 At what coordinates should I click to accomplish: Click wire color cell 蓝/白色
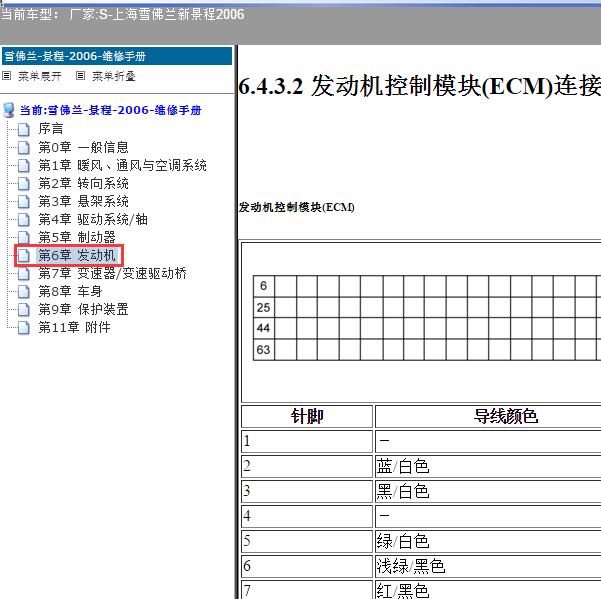(488, 466)
